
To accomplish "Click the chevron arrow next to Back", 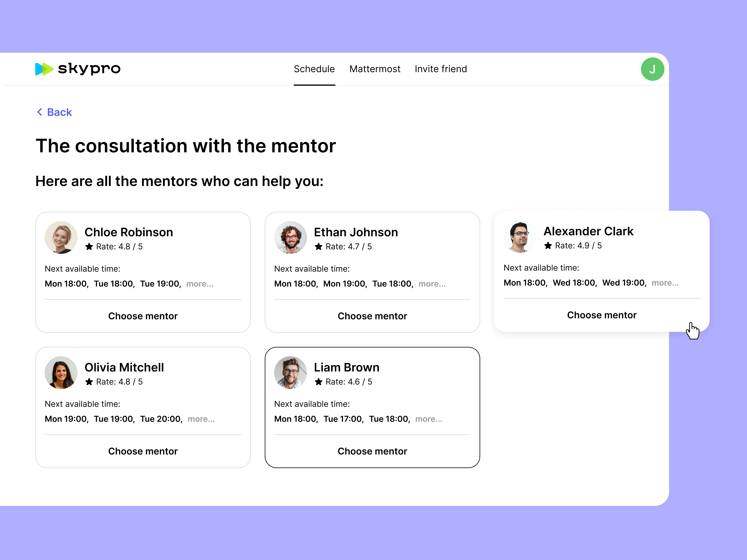I will click(x=40, y=112).
